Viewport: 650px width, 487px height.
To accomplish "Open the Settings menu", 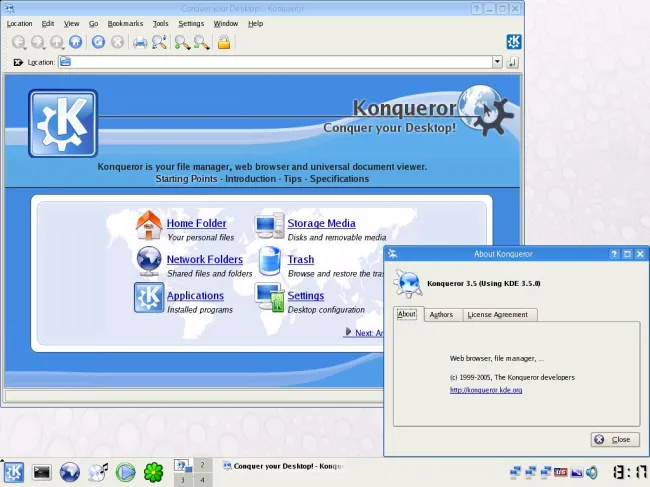I will click(x=191, y=24).
